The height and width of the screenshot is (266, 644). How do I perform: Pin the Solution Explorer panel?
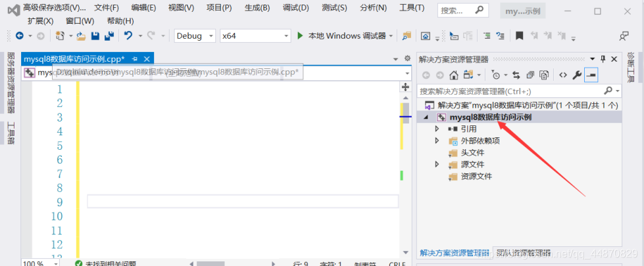[x=603, y=59]
